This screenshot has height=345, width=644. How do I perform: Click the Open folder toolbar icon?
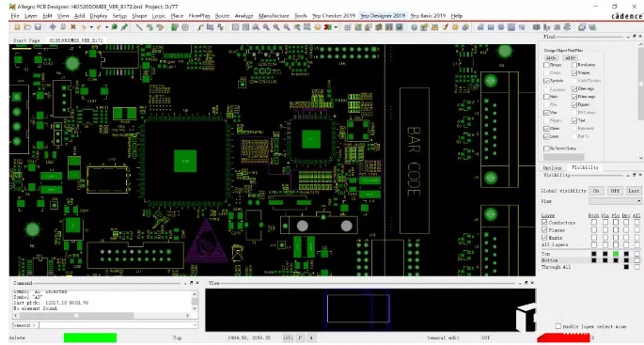click(x=27, y=27)
